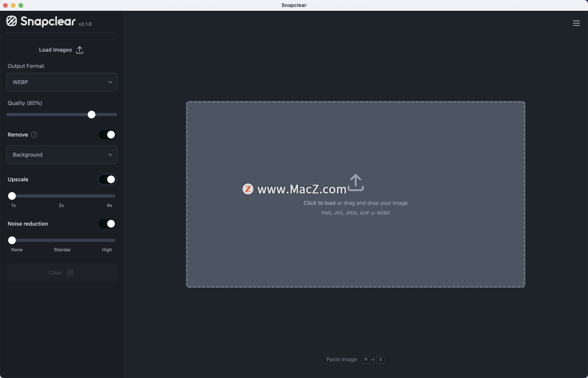The image size is (588, 378).
Task: Open the Output Format WEBP dropdown
Action: 62,82
